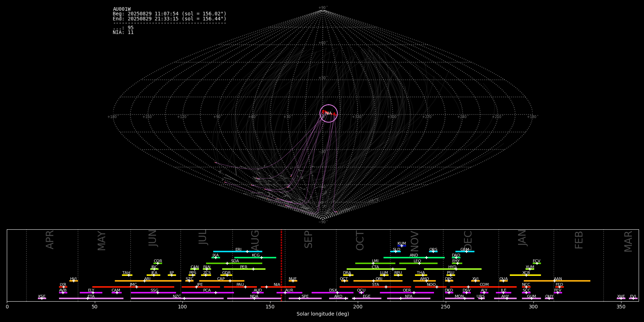Click the peak marker on the COR bar
The height and width of the screenshot is (322, 644).
pyautogui.click(x=158, y=263)
